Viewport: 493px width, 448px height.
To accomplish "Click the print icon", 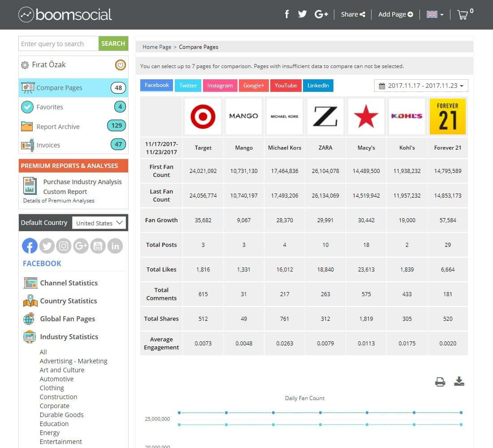I will point(440,382).
